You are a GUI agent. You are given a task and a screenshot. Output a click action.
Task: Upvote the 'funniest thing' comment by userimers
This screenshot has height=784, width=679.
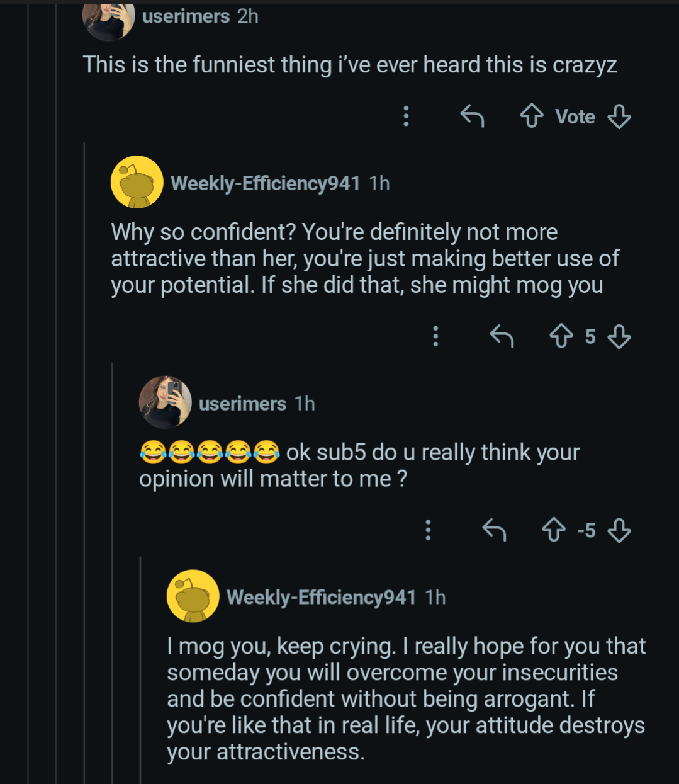(x=532, y=116)
